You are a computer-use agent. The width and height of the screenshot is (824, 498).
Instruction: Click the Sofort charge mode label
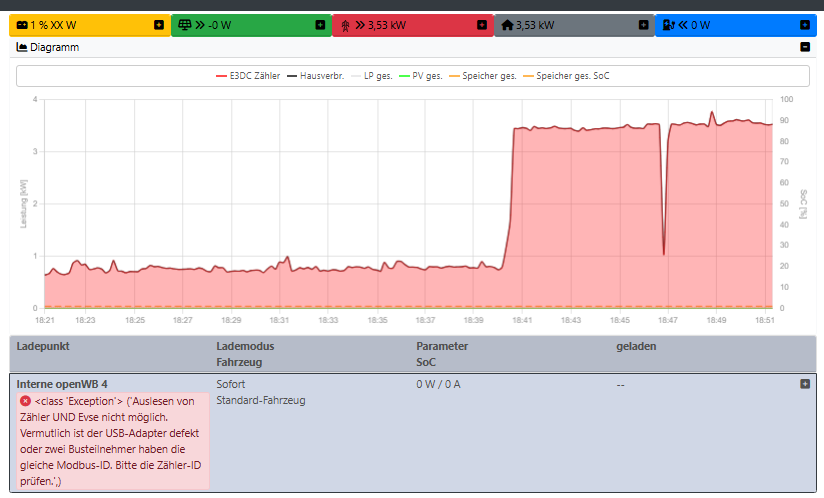point(232,384)
